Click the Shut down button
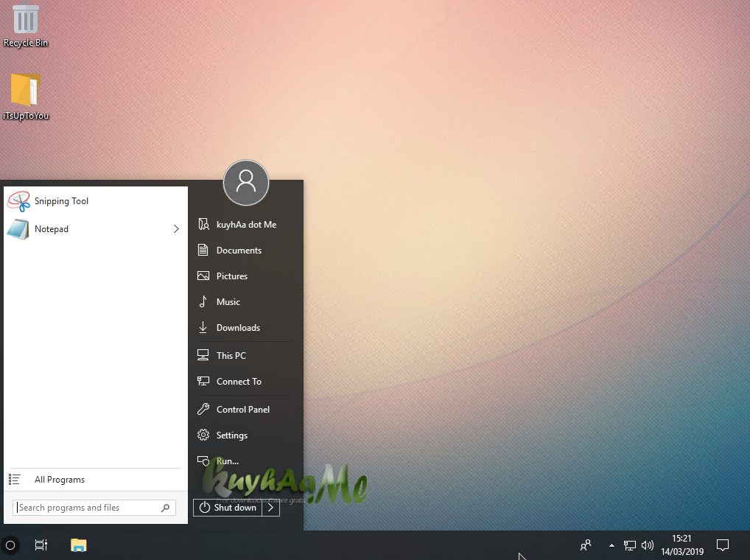 tap(228, 508)
